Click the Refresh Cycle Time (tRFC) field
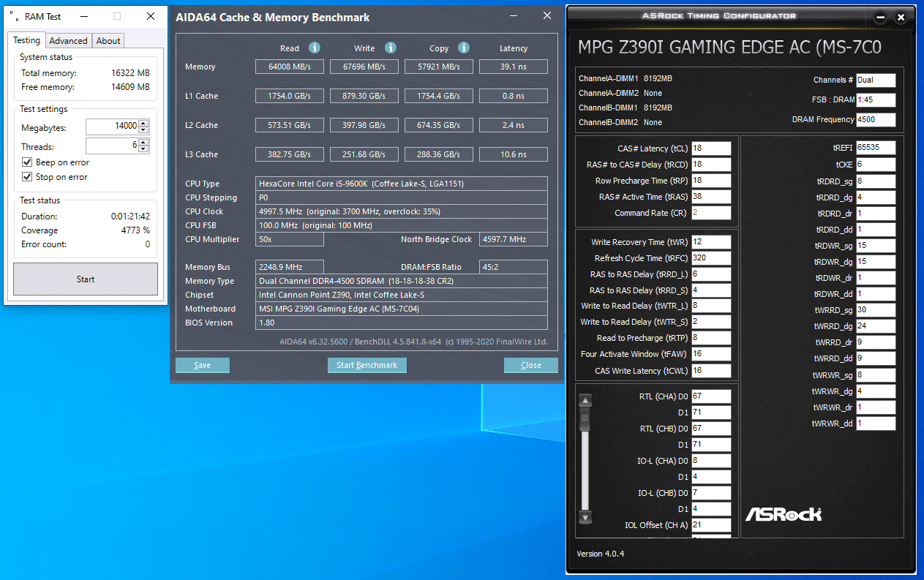924x580 pixels. 711,258
